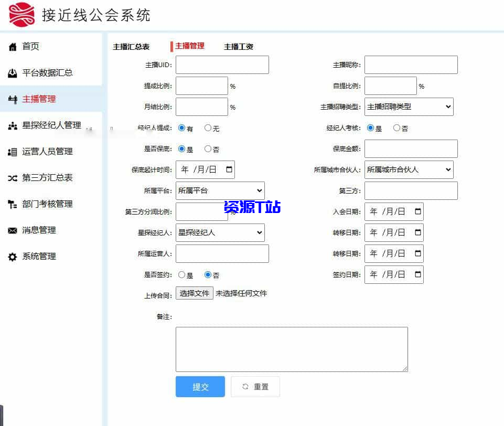Click the blue 提交 submit button
Screen dimensions: 504x426
point(200,387)
